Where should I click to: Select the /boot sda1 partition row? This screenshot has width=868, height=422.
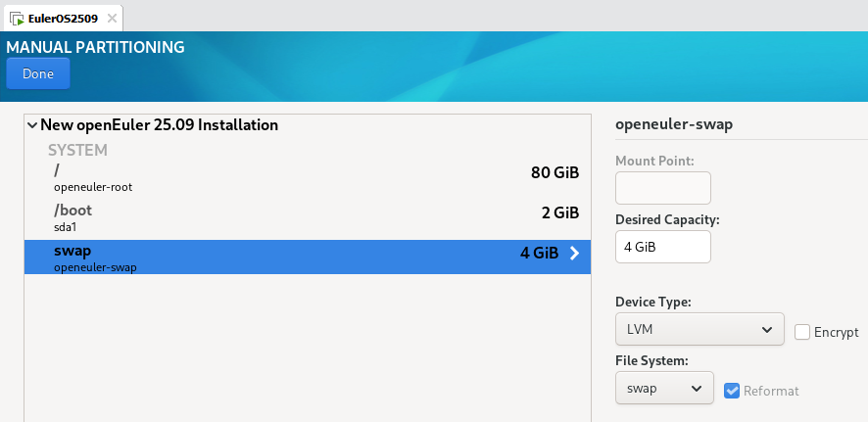pyautogui.click(x=308, y=218)
